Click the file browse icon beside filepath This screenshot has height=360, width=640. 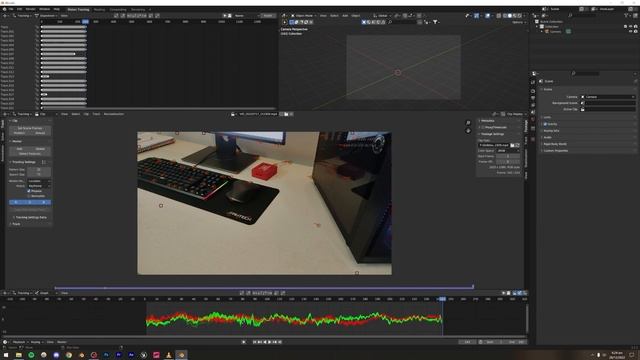pos(513,145)
